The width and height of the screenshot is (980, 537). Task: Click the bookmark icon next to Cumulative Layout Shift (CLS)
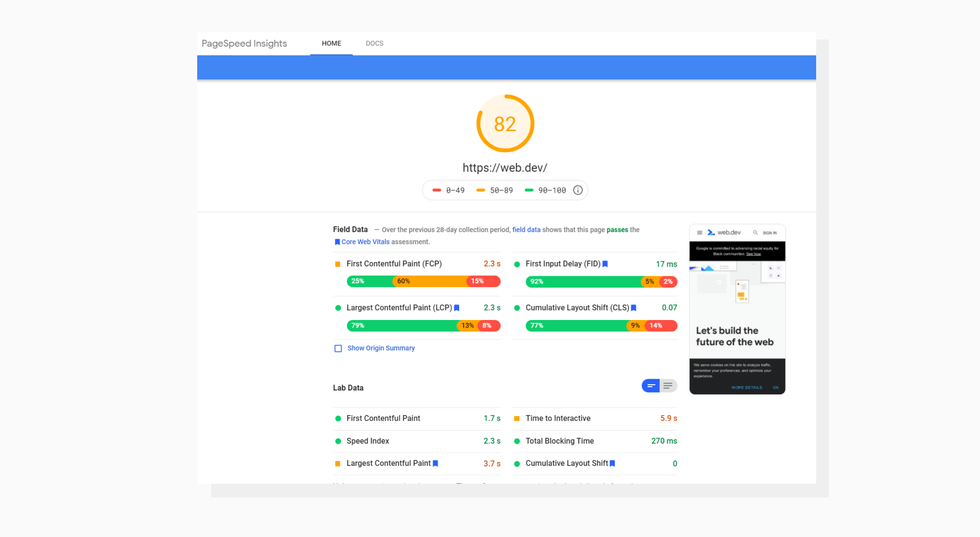[x=633, y=308]
